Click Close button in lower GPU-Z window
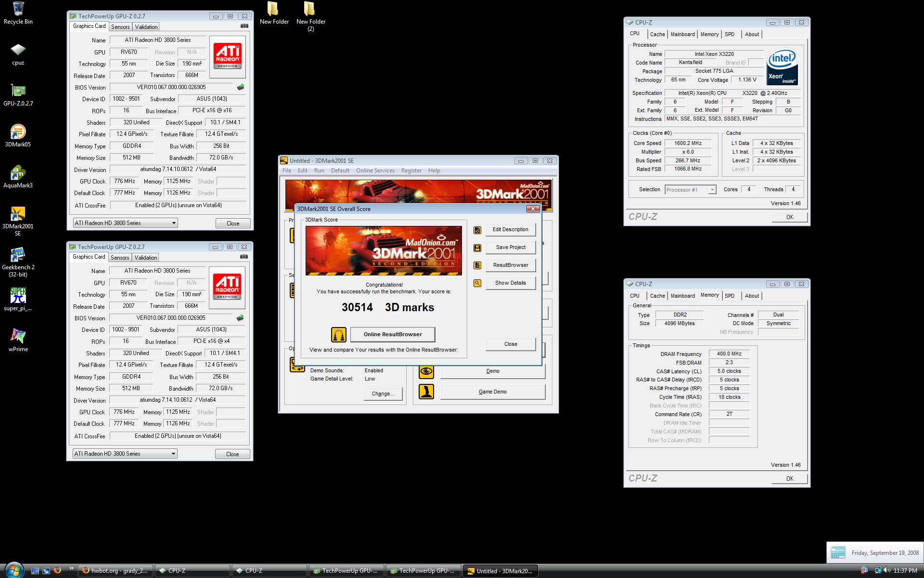The height and width of the screenshot is (578, 924). [232, 454]
